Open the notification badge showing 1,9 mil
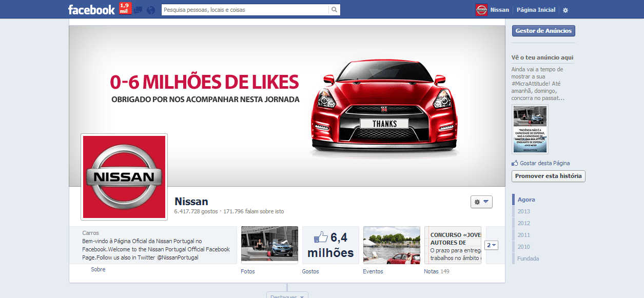 (x=125, y=9)
